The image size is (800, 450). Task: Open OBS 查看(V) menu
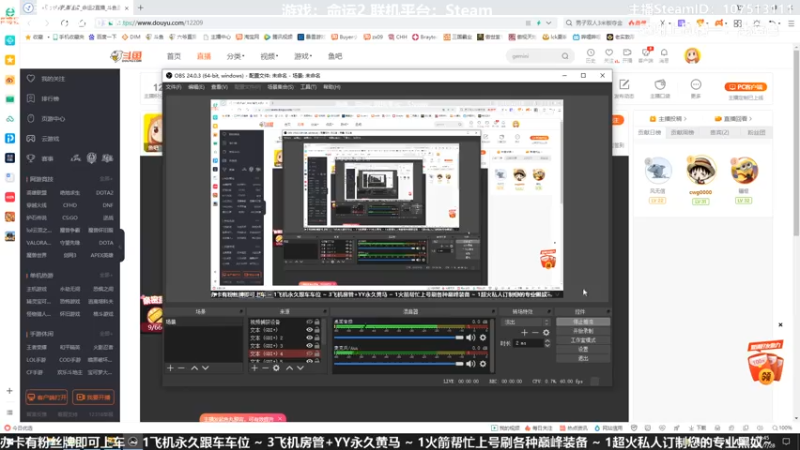(x=219, y=87)
